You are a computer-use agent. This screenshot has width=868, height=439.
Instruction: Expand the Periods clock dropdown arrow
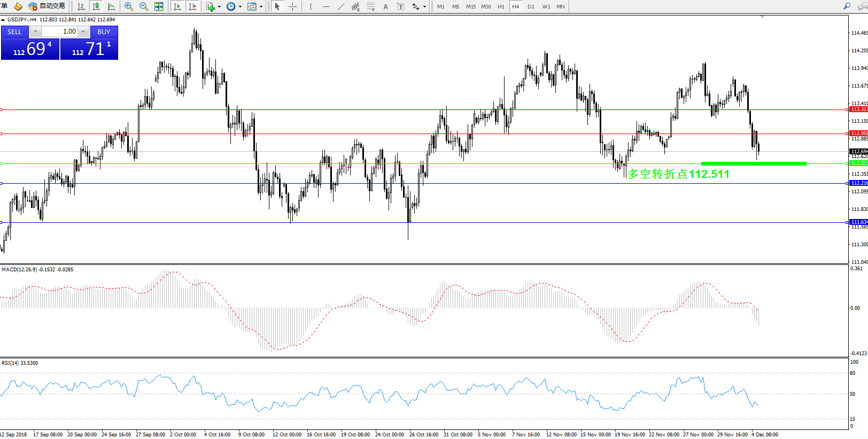point(240,7)
